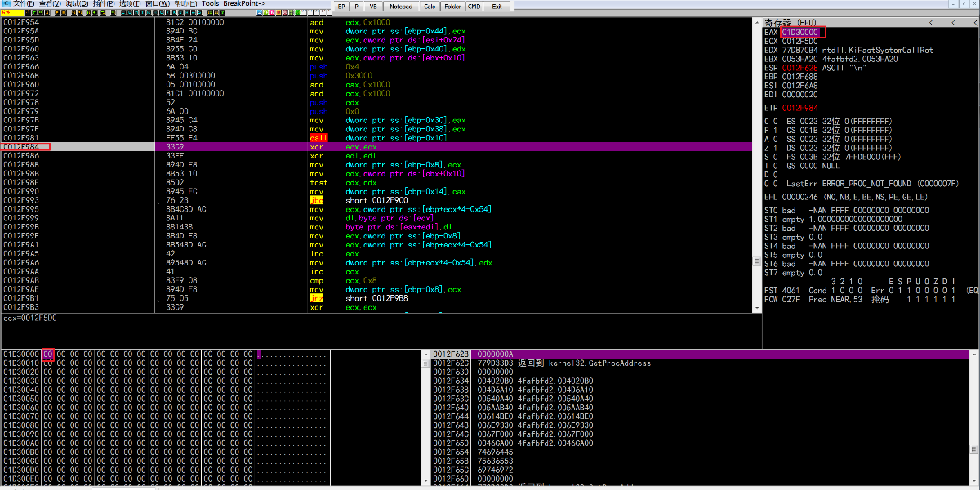
Task: Select dump row address 01D30040
Action: 20,390
